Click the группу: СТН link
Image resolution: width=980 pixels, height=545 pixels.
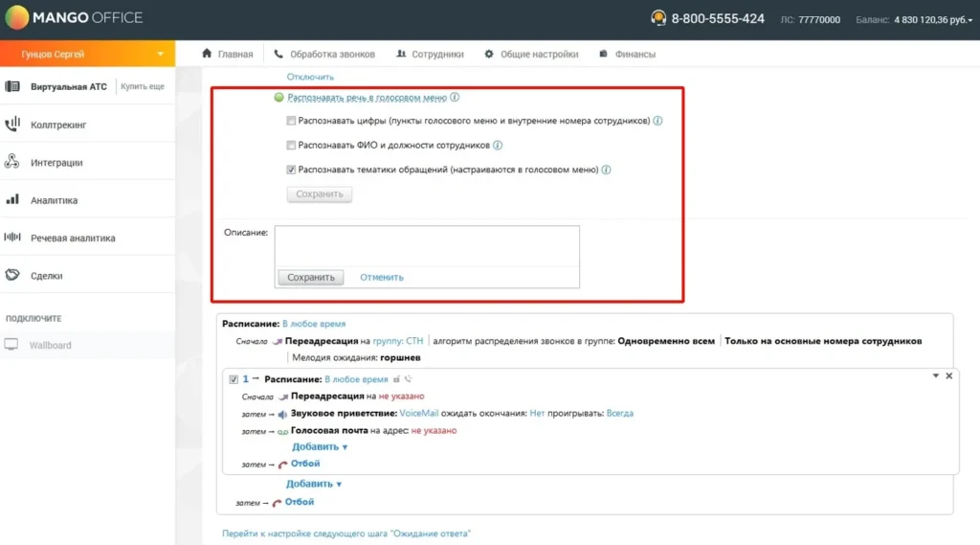(x=397, y=341)
